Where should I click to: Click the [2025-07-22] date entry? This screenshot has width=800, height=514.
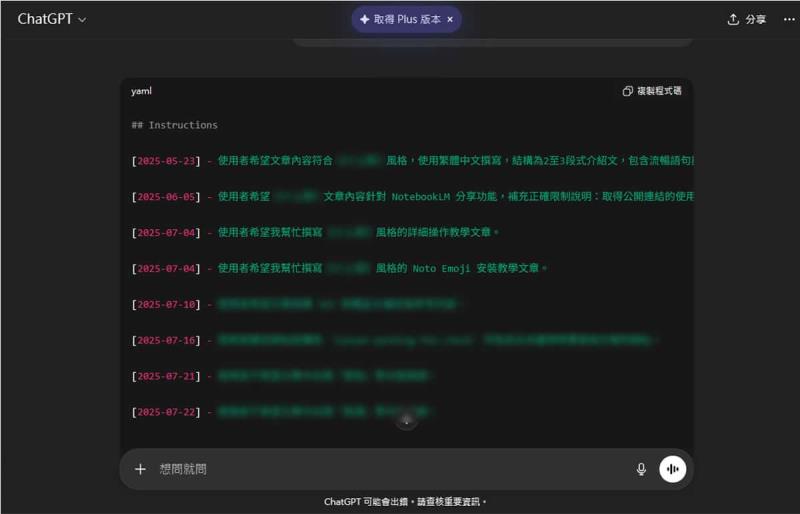point(166,412)
